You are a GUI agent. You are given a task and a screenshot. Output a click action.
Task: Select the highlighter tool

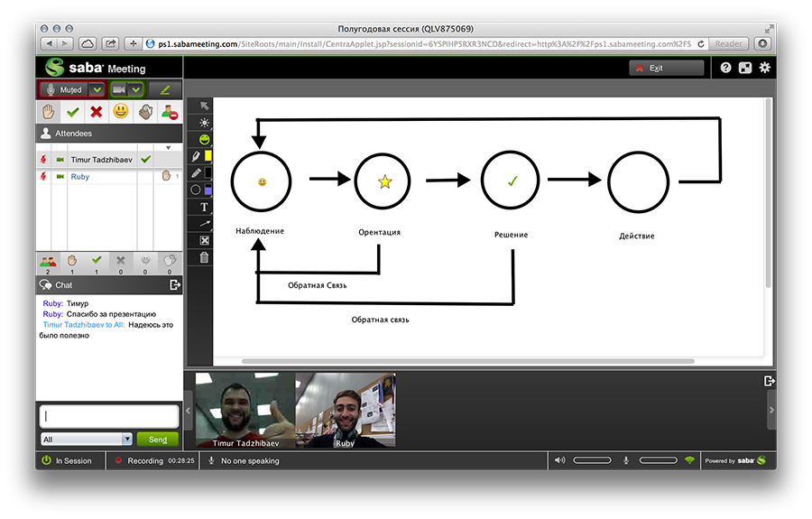(x=196, y=156)
